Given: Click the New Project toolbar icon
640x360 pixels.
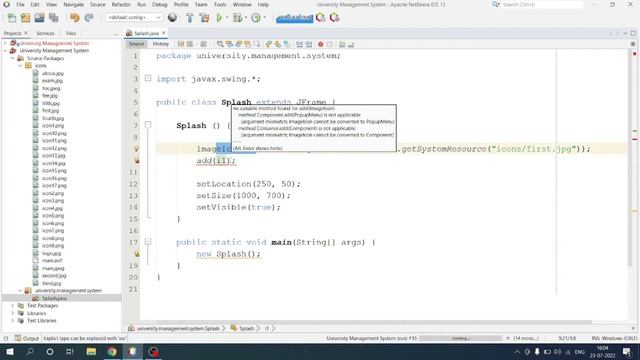Looking at the screenshot, I should (x=25, y=18).
